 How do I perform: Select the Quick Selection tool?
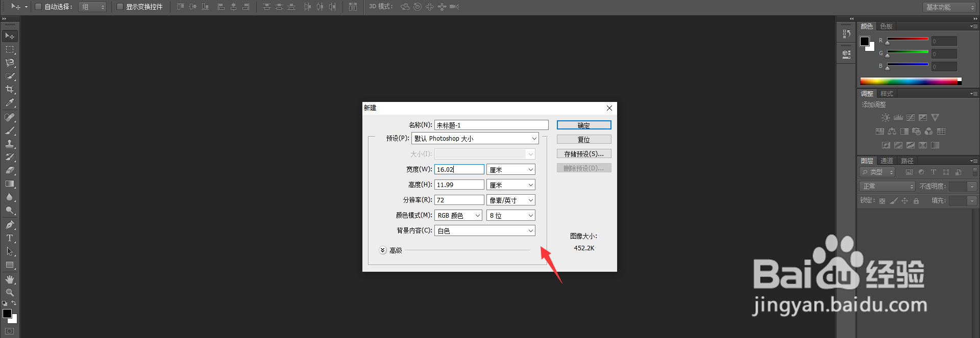tap(10, 76)
